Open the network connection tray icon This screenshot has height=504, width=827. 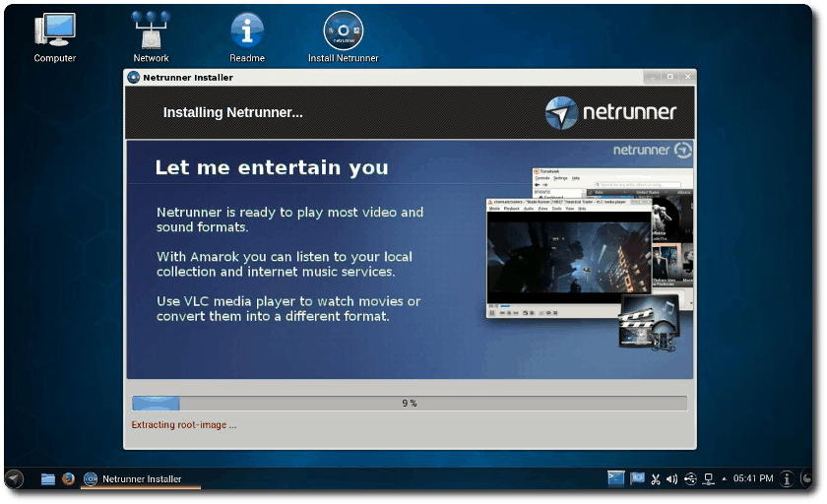point(709,479)
